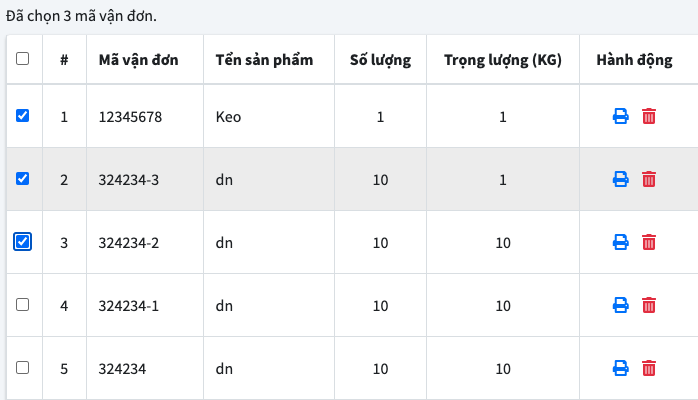Remove waybill 324234-2 via trash icon
698x400 pixels.
649,242
